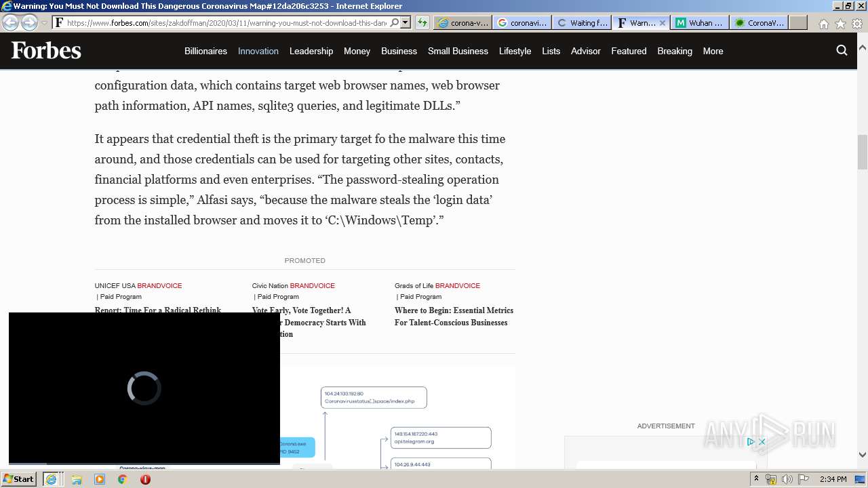This screenshot has width=868, height=488.
Task: Open Internet Explorer Home icon
Action: 823,23
